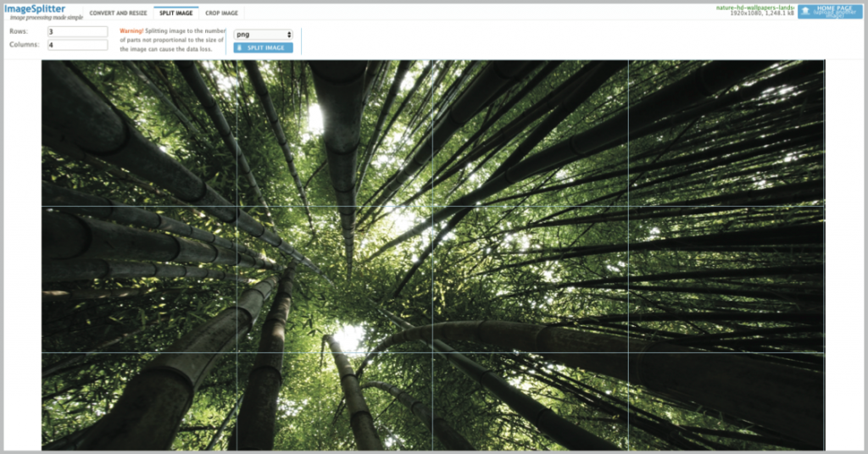Open the Convert and Resize tab

tap(118, 13)
